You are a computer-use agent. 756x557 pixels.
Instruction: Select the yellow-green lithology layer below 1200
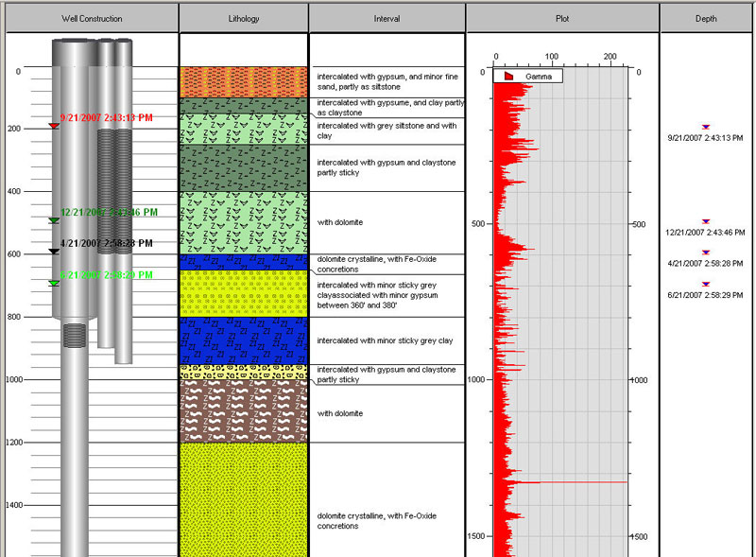(x=244, y=499)
